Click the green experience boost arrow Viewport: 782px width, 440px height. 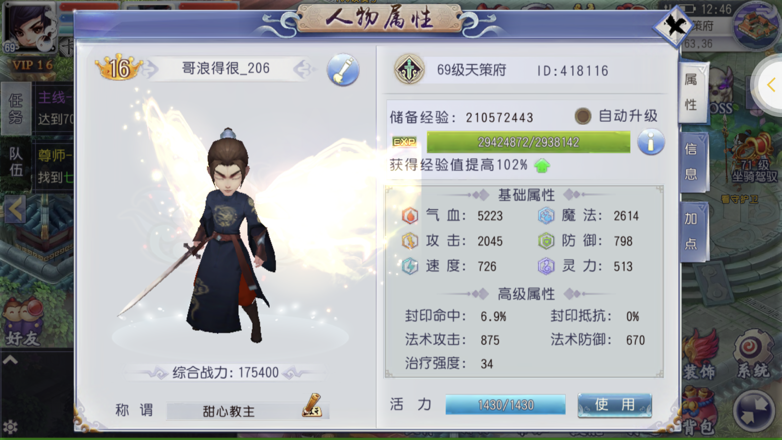coord(542,166)
